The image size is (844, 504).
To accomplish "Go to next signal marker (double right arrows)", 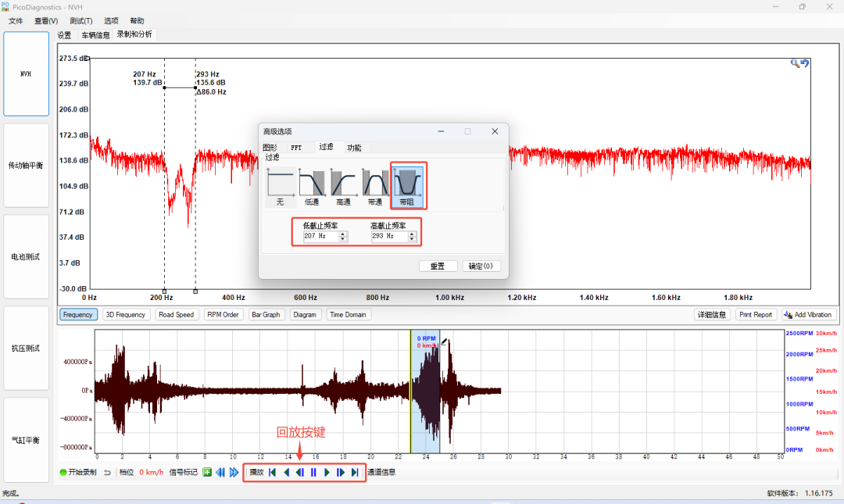I will pyautogui.click(x=234, y=472).
